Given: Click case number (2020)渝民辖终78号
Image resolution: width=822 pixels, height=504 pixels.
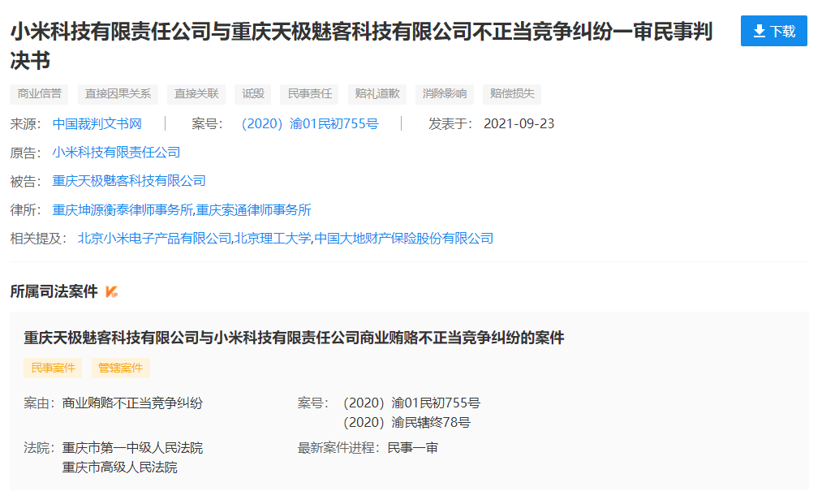Looking at the screenshot, I should coord(407,423).
